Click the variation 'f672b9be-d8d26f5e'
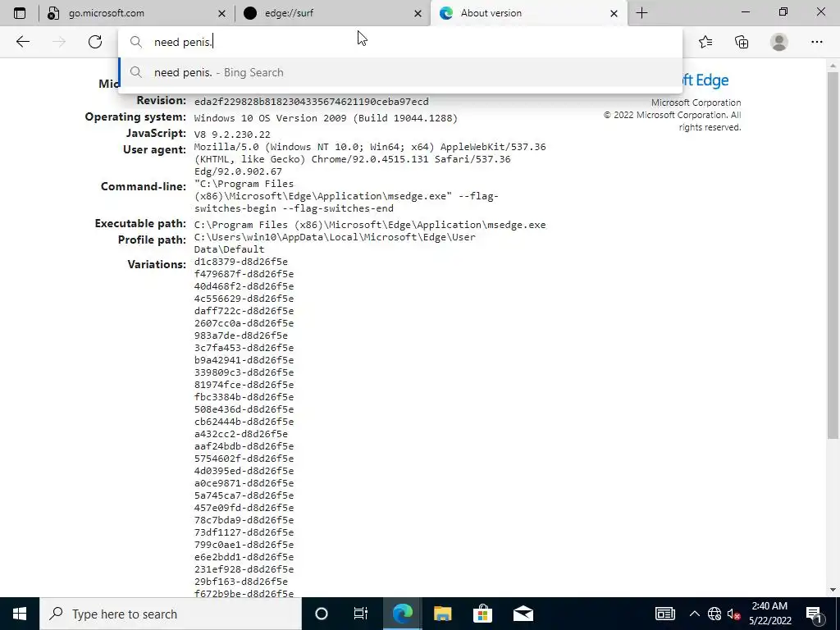Screen dimensions: 840x630 pyautogui.click(x=244, y=594)
